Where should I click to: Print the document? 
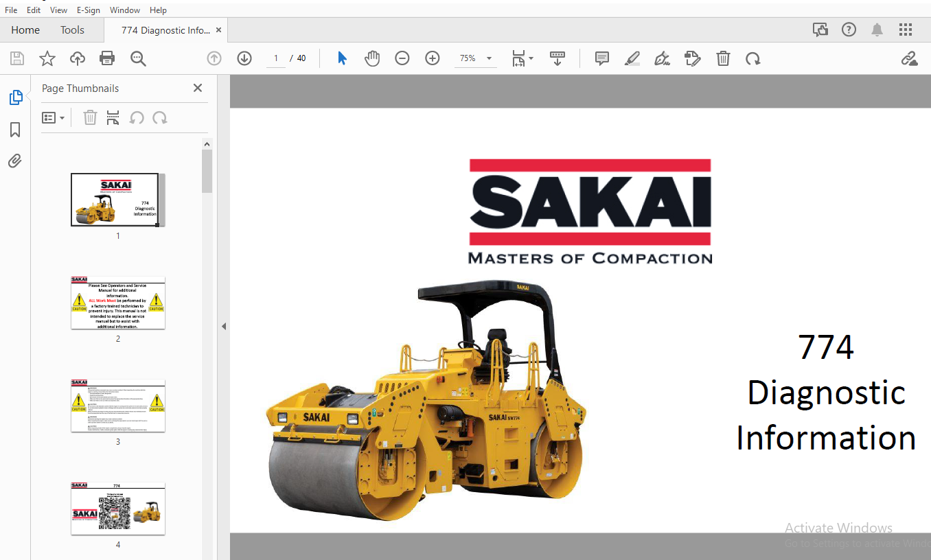[107, 58]
